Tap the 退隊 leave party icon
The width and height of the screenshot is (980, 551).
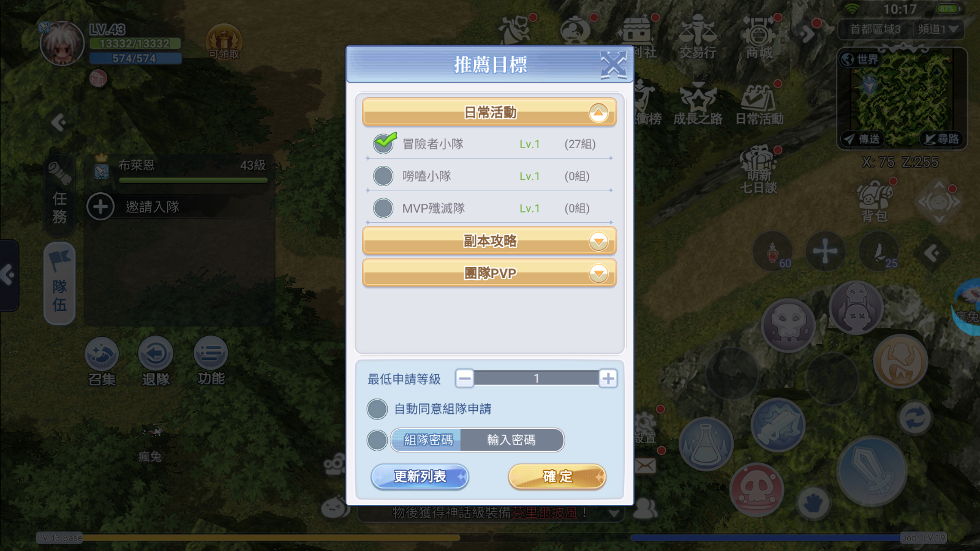point(156,361)
